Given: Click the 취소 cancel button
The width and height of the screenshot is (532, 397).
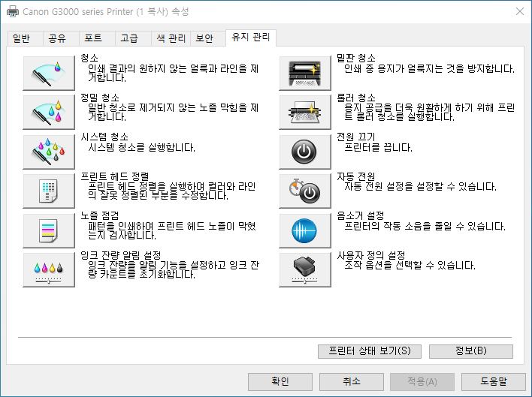Looking at the screenshot, I should pyautogui.click(x=352, y=382).
